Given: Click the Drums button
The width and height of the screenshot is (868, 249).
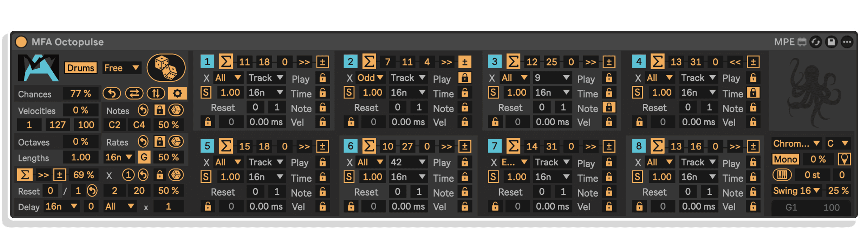Looking at the screenshot, I should coord(81,68).
